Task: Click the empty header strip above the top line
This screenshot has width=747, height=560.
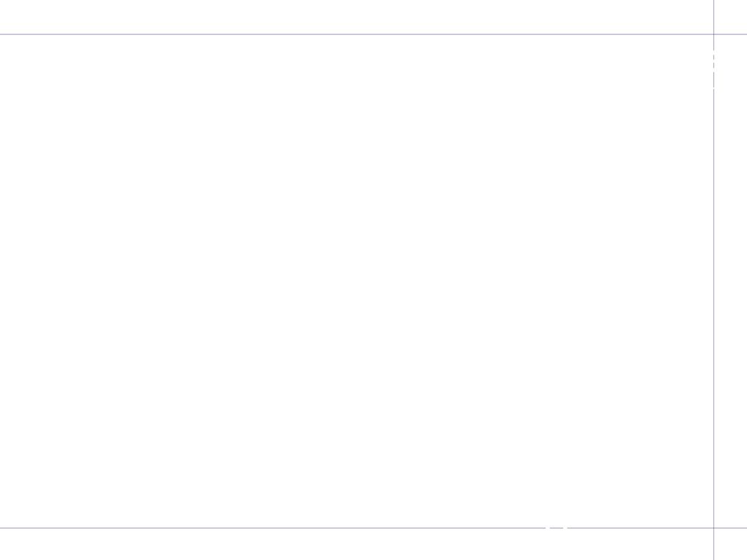Action: point(356,17)
